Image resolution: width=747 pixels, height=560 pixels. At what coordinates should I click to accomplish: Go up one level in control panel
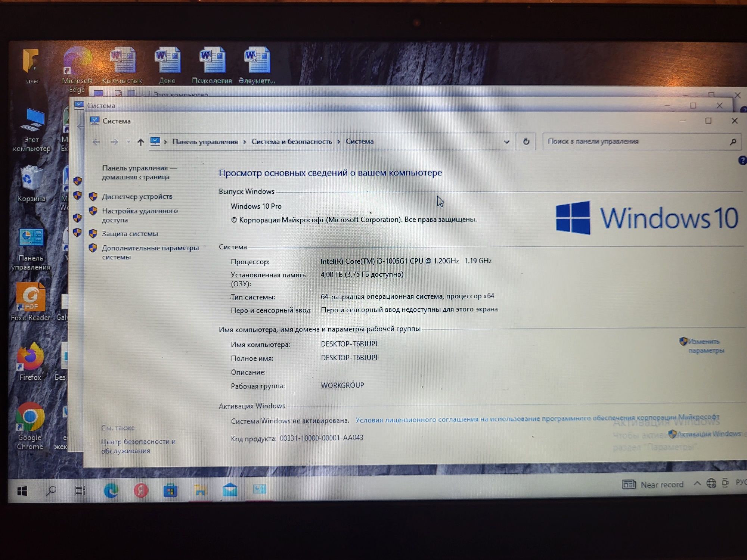pyautogui.click(x=140, y=142)
